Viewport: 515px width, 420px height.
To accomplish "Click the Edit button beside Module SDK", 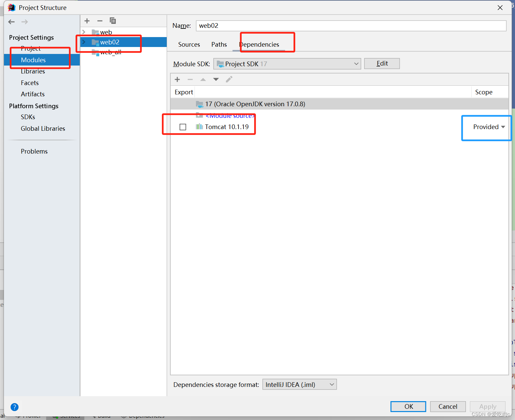I will click(382, 64).
